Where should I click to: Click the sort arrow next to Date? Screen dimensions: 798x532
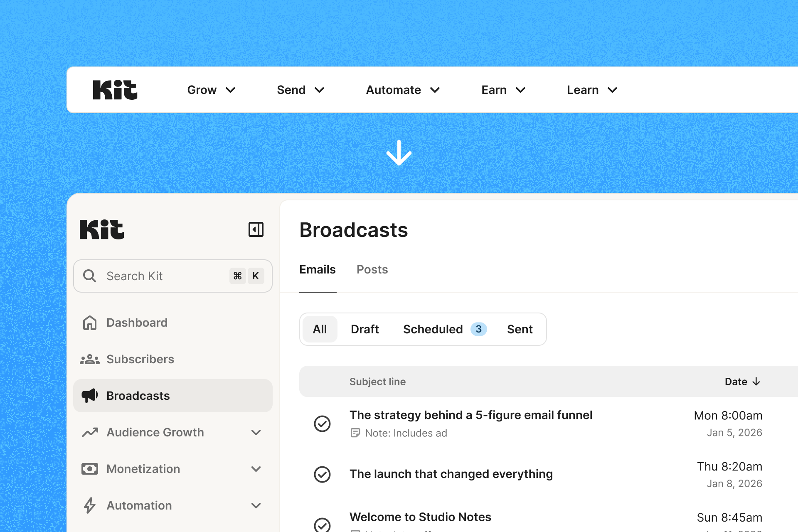pos(756,382)
